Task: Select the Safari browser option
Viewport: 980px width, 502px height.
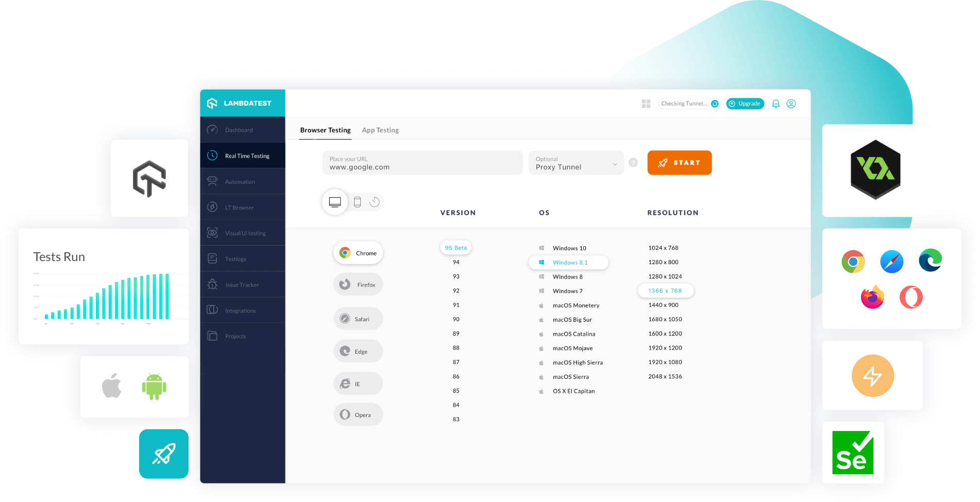Action: click(358, 319)
